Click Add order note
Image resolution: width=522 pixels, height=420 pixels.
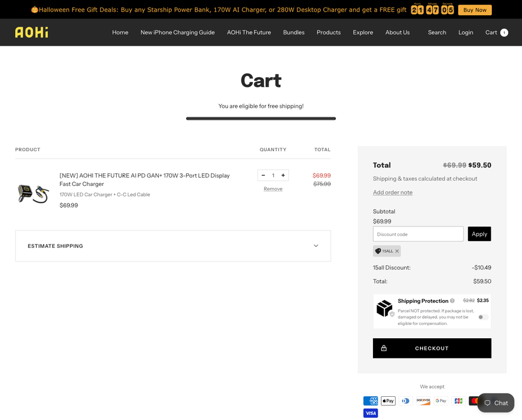pyautogui.click(x=393, y=192)
